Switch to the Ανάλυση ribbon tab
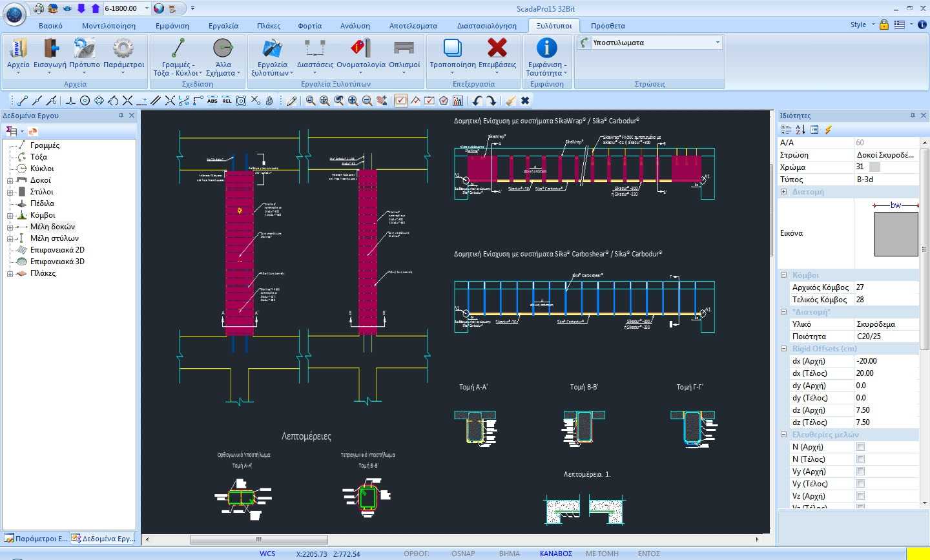 (x=355, y=26)
